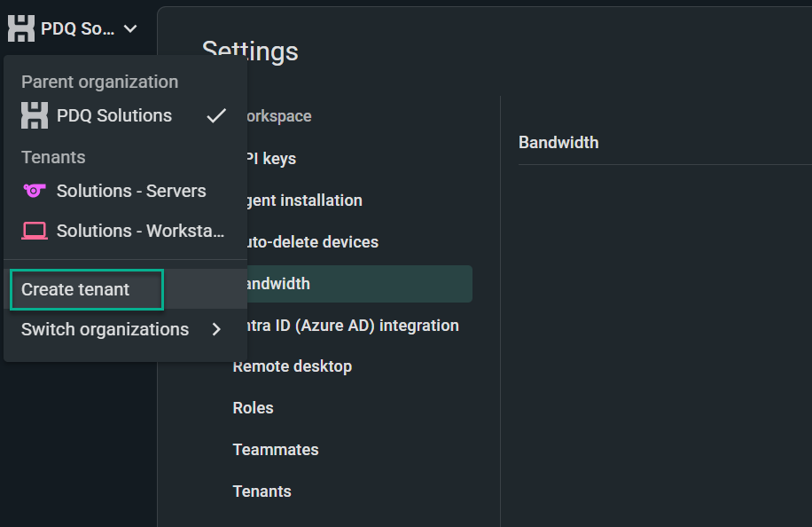This screenshot has height=527, width=812.
Task: Click the laptop icon for Workstations tenant
Action: 35,231
